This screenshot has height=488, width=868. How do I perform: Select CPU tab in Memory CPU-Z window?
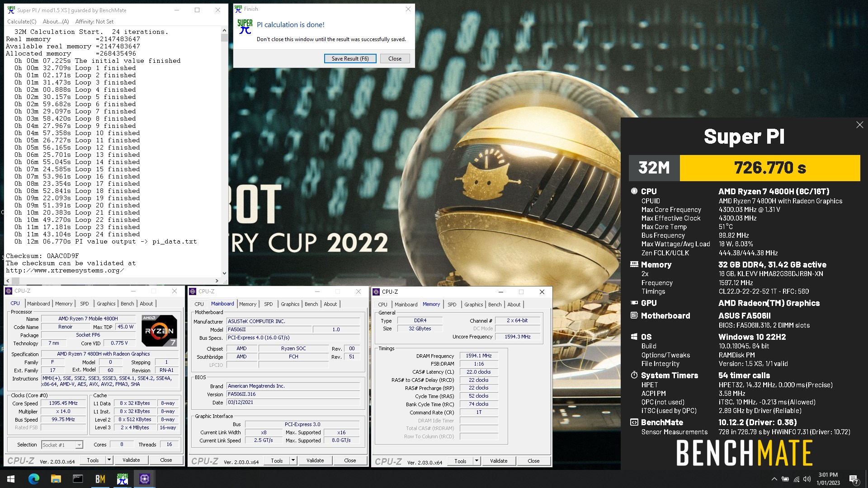coord(382,305)
